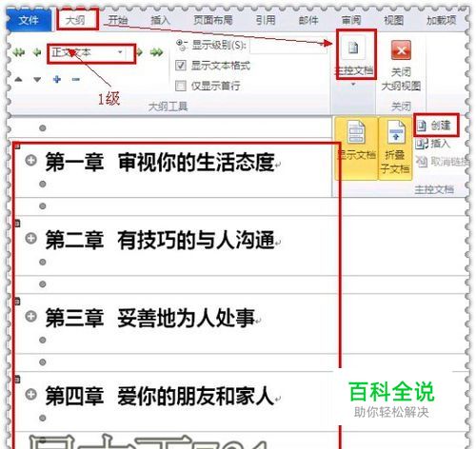Expand the plus symbol beside 第三章
Screen dimensions: 476x449
point(30,317)
